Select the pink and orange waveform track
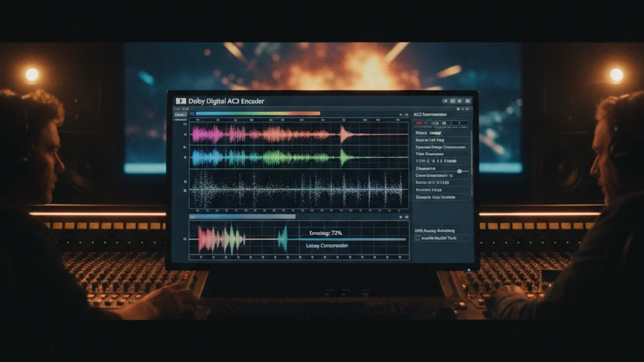 299,134
